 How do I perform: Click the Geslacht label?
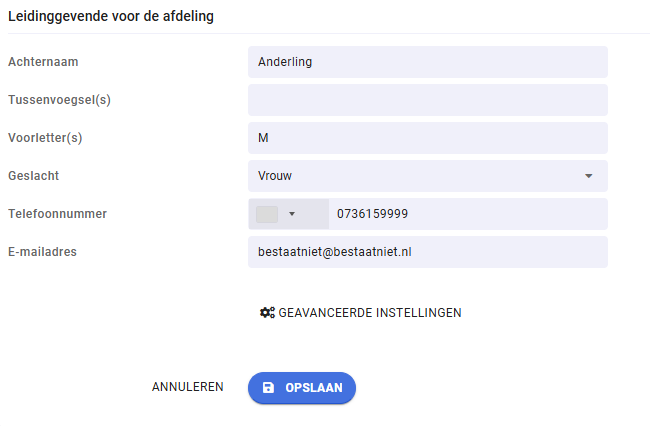[34, 176]
